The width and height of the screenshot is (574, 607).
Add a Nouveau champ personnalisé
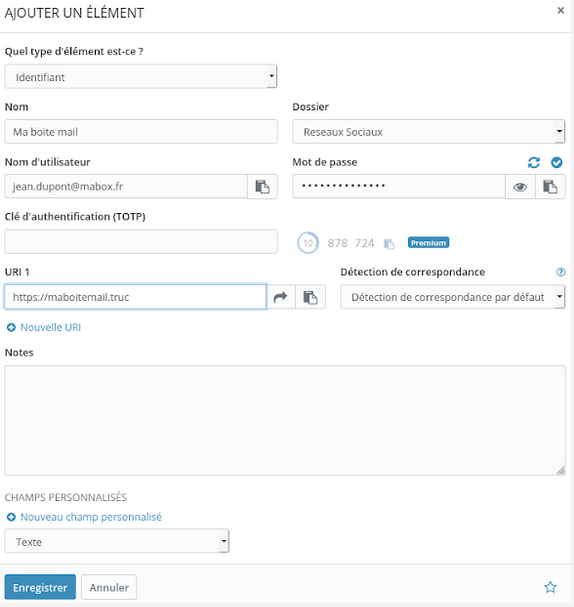[x=84, y=517]
